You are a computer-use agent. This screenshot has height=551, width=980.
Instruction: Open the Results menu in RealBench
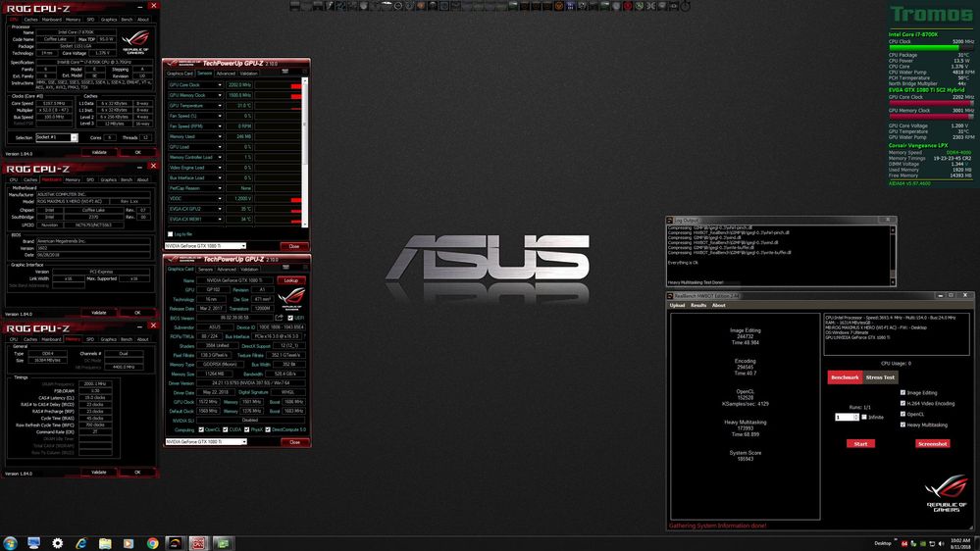[698, 306]
